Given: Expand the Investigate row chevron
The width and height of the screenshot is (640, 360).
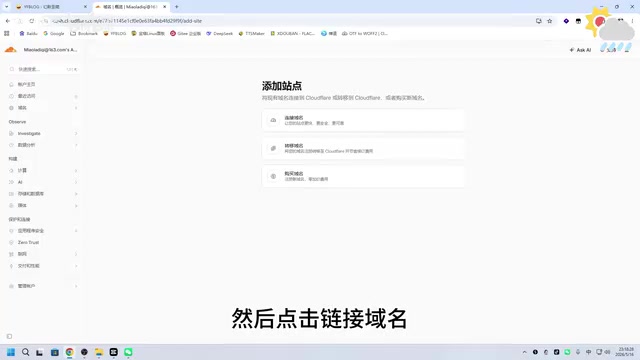Looking at the screenshot, I should tap(76, 133).
